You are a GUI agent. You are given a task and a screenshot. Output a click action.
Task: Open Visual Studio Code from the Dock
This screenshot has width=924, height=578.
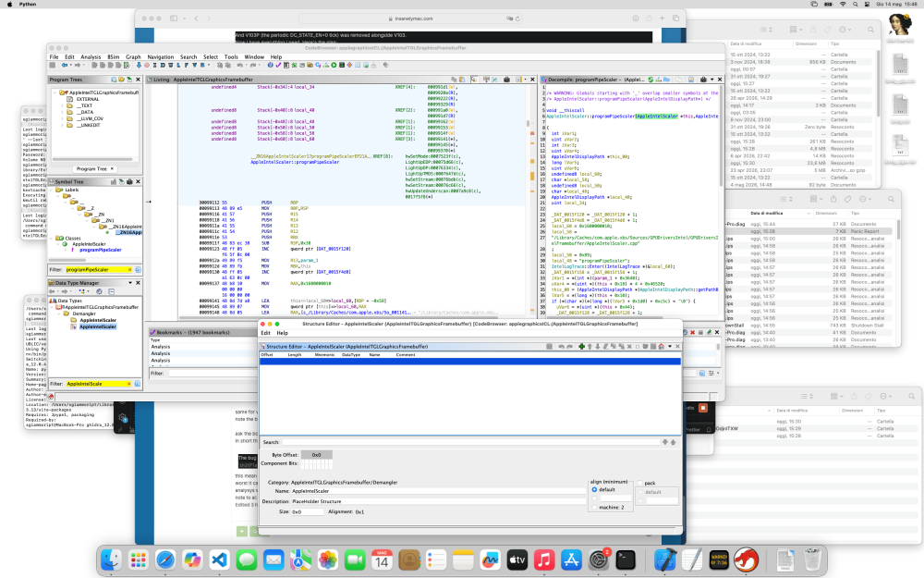click(219, 560)
